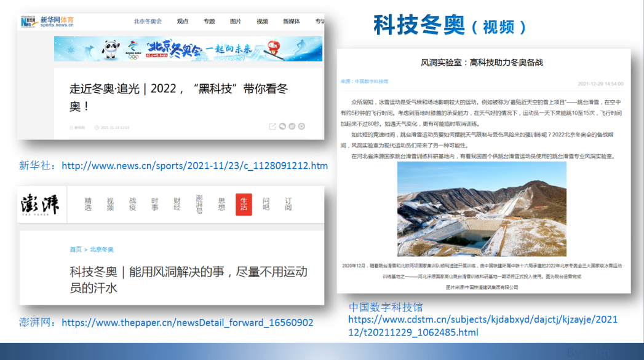Click label 新华社：
Viewport: 644px width, 360px height.
click(x=38, y=166)
